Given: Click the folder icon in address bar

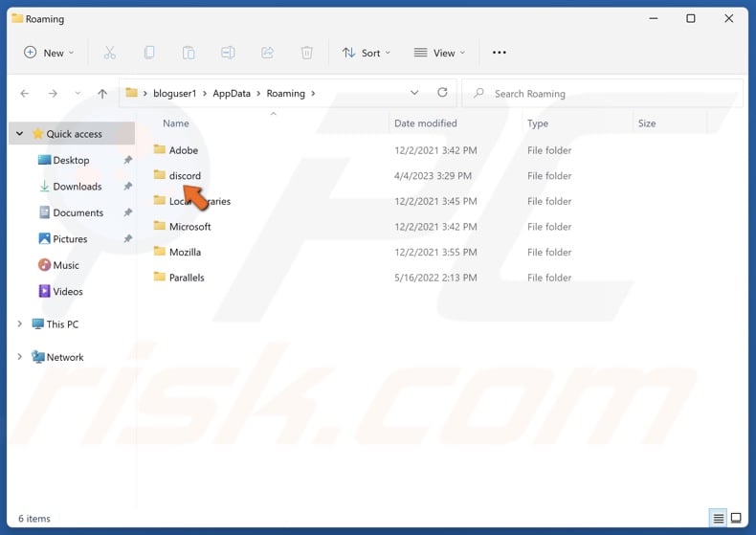Looking at the screenshot, I should coord(132,92).
